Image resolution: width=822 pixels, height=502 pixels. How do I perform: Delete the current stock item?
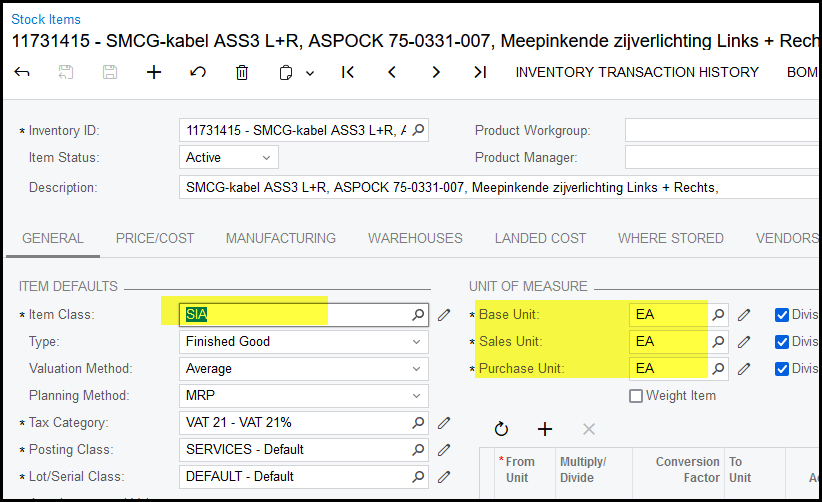coord(242,72)
